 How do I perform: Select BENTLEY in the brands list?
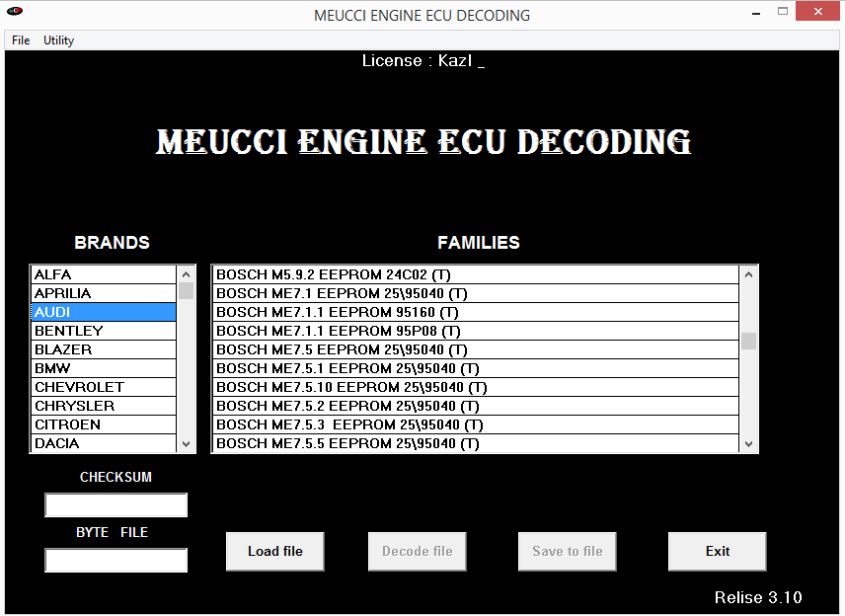(104, 331)
